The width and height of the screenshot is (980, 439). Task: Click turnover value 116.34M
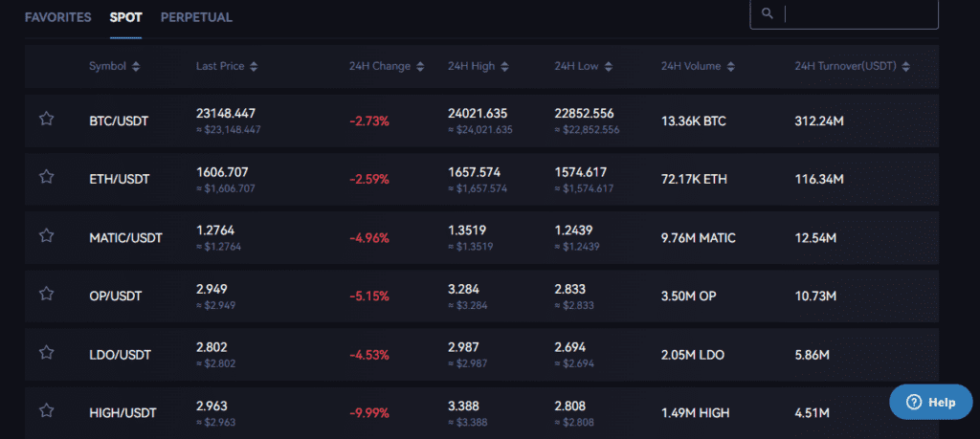pyautogui.click(x=819, y=180)
